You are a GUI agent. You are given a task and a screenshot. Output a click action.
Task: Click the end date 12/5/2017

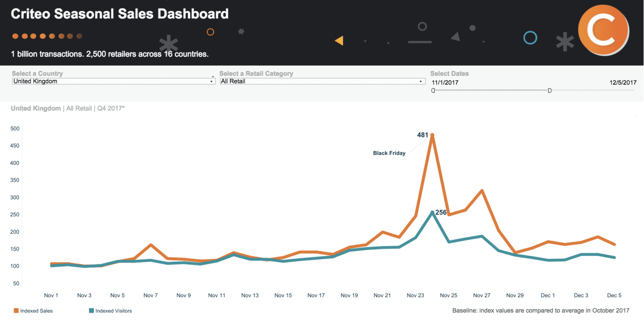623,82
